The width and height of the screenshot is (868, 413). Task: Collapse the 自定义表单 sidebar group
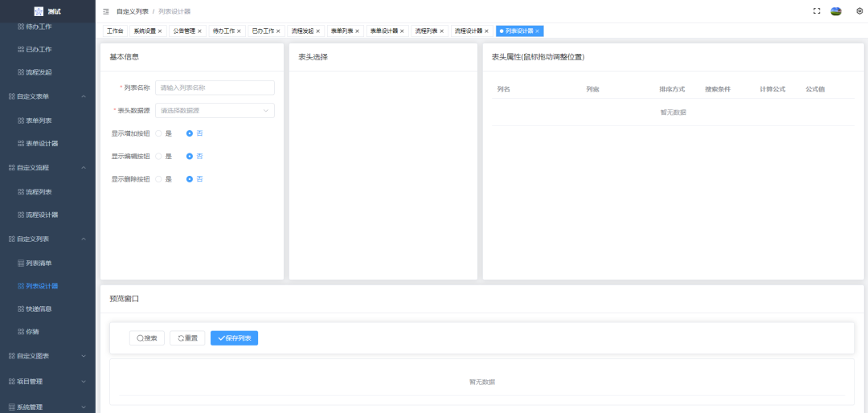84,96
